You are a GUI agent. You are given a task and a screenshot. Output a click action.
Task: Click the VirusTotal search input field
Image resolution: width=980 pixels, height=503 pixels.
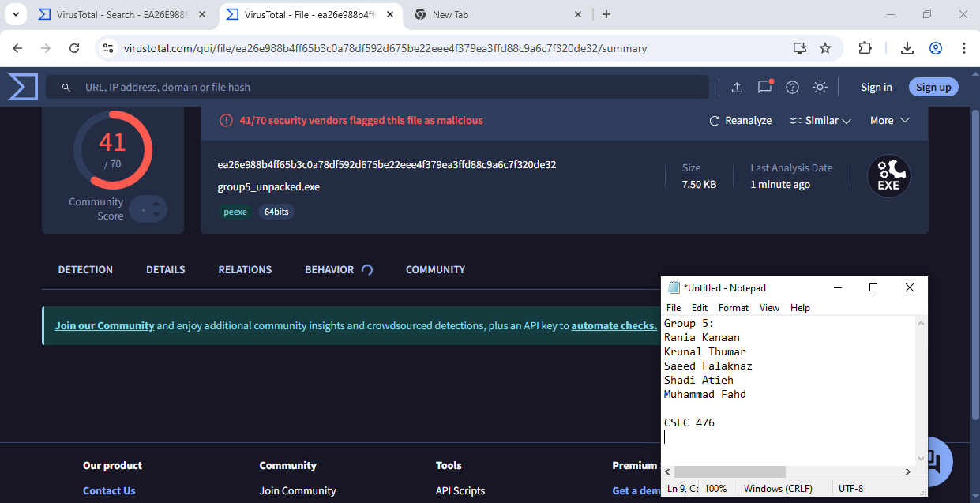pos(377,87)
